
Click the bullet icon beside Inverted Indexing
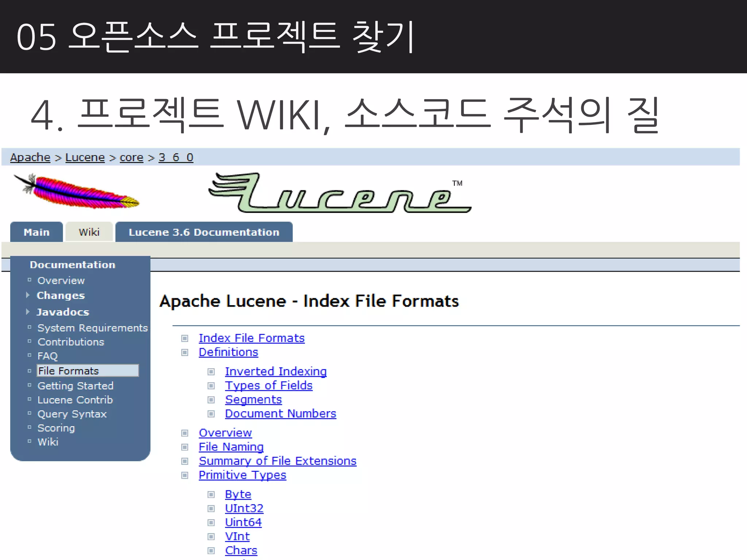[x=211, y=372]
